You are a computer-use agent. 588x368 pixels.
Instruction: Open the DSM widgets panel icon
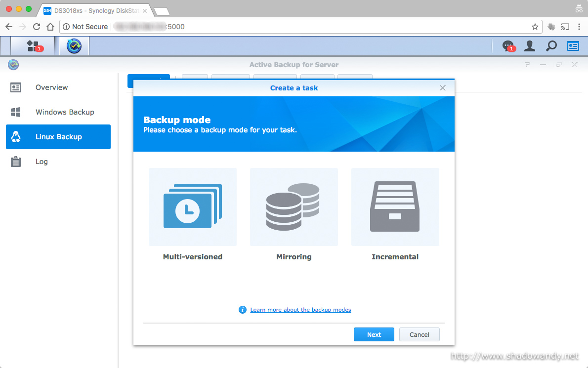coord(573,46)
